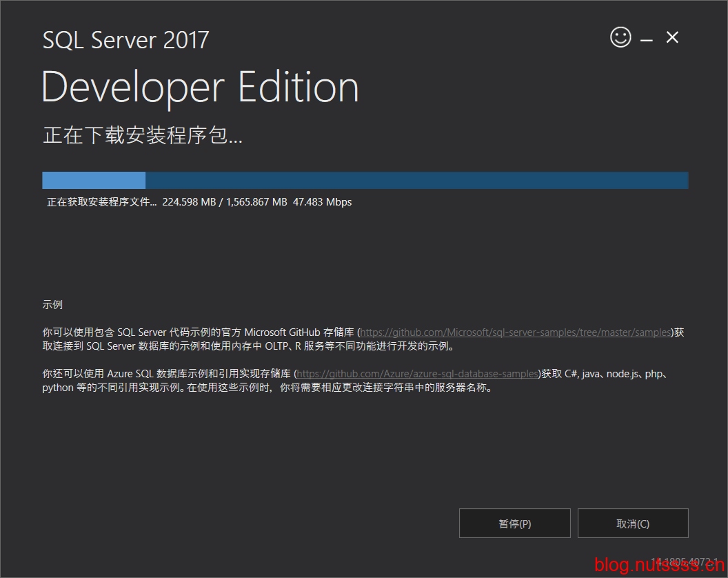Image resolution: width=728 pixels, height=578 pixels.
Task: Click the 正在下载安装程序包 status heading
Action: 143,136
